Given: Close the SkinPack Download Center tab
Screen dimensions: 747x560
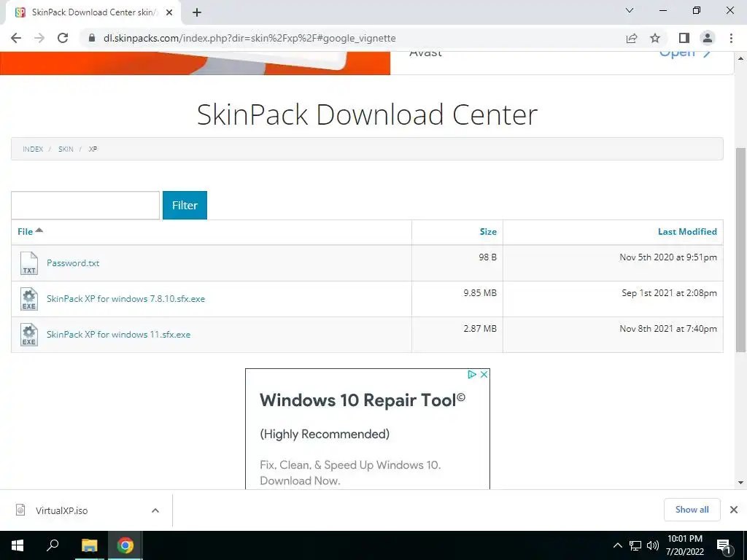Looking at the screenshot, I should click(169, 12).
